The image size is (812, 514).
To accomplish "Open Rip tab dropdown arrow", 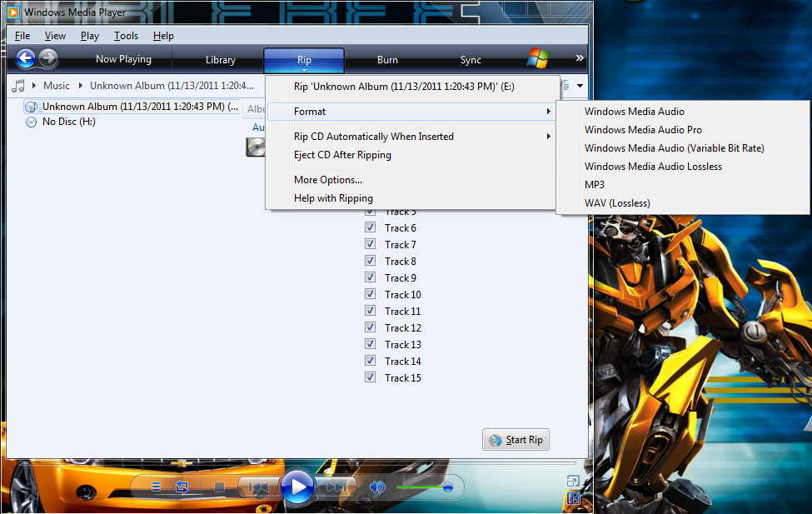I will point(305,70).
